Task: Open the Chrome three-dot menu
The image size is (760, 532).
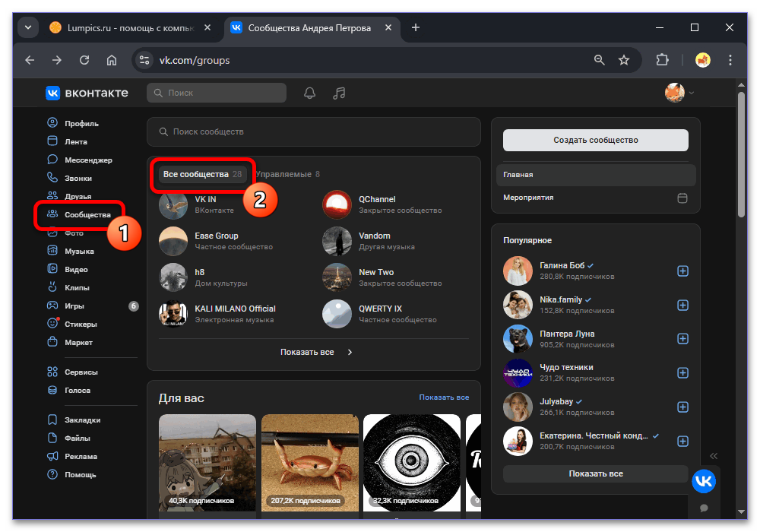Action: (730, 60)
